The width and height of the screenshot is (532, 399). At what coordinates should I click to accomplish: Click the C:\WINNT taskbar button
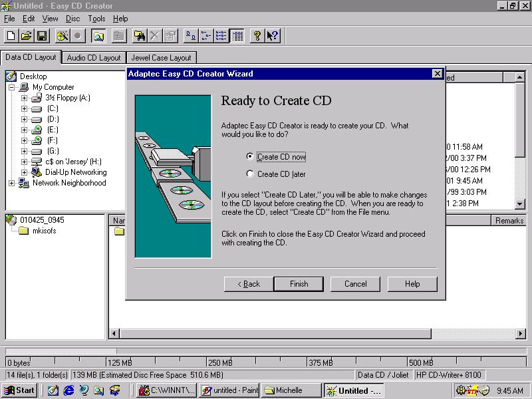point(167,390)
